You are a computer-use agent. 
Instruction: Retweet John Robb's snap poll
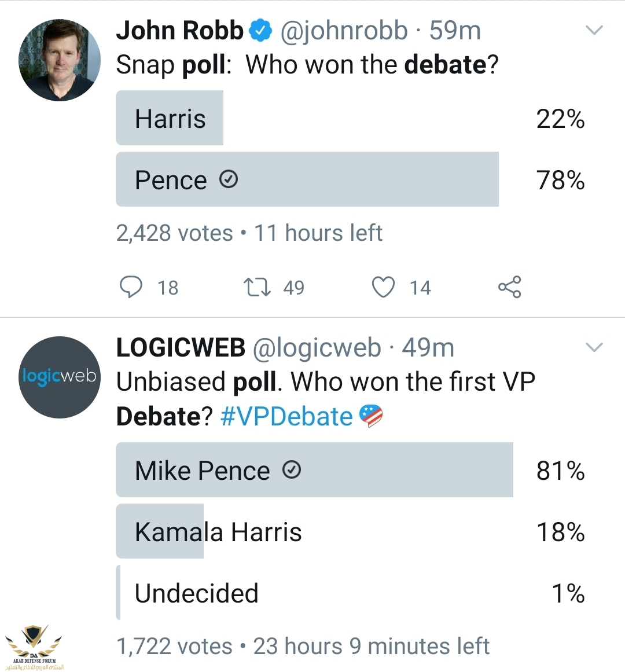[x=257, y=287]
